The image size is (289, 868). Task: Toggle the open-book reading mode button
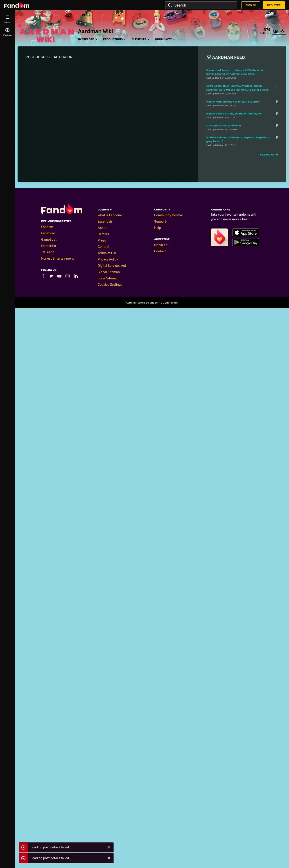275,31
